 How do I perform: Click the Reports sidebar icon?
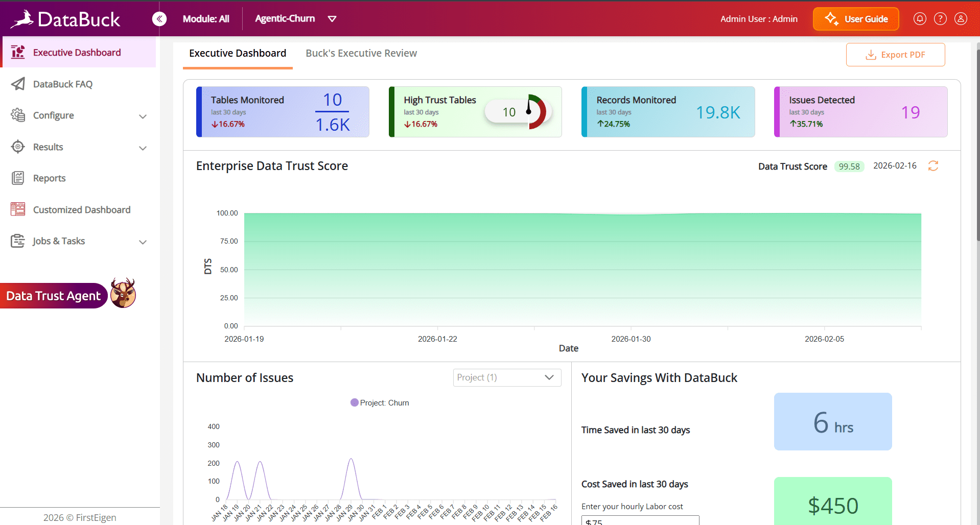(x=18, y=178)
